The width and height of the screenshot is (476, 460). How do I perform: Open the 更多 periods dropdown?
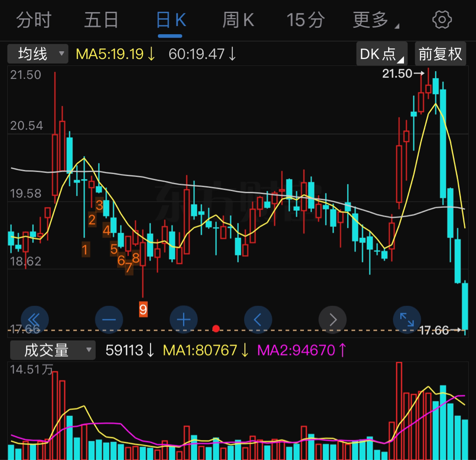coord(376,20)
